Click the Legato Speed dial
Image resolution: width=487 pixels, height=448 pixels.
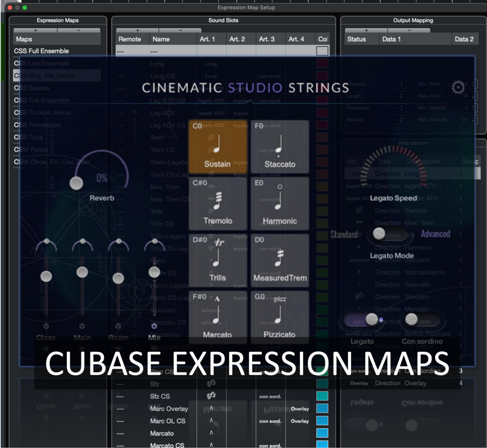click(x=393, y=166)
